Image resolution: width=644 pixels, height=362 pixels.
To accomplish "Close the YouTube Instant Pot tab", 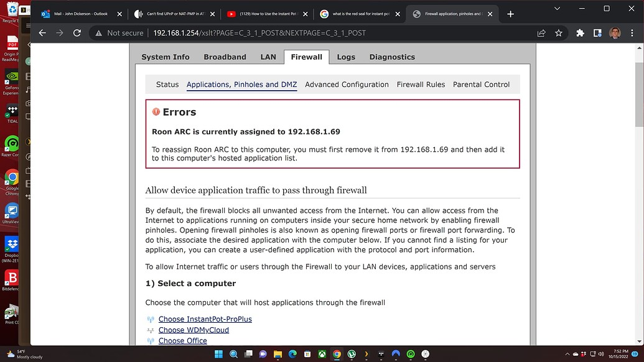I will tap(305, 14).
